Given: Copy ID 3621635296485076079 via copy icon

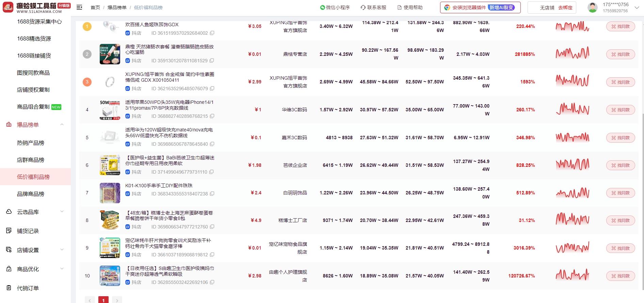Looking at the screenshot, I should coord(212,89).
